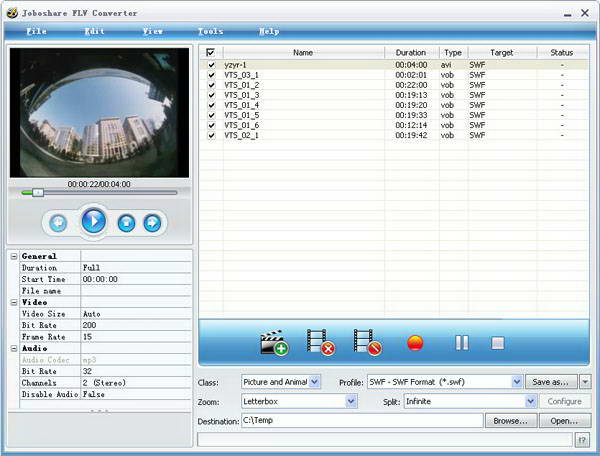Viewport: 600px width, 456px height.
Task: Open the Zoom Letterbox dropdown
Action: [x=351, y=401]
